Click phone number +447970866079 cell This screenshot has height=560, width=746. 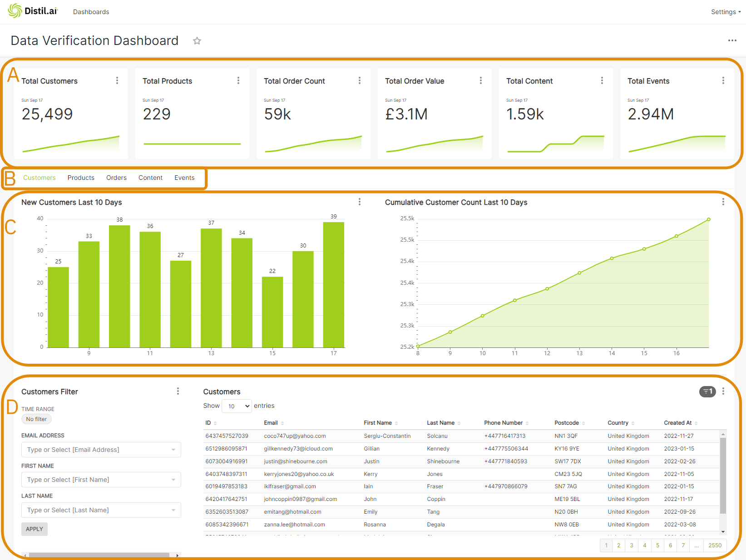click(x=506, y=486)
